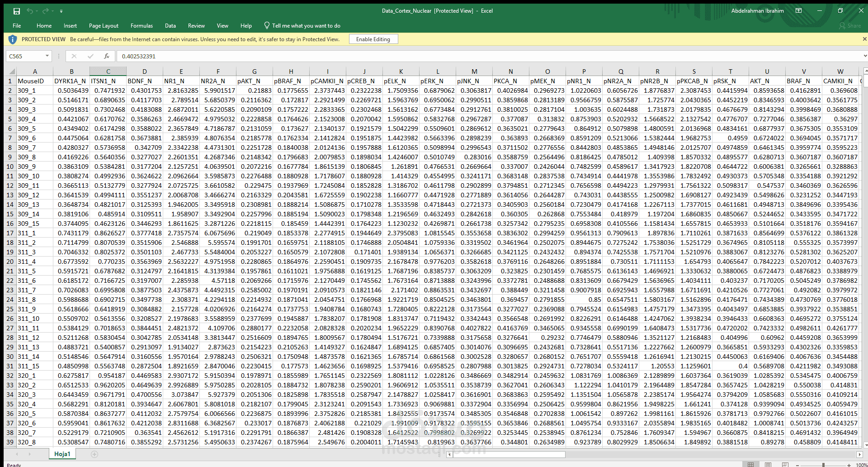Open the Name Box dropdown arrow
The width and height of the screenshot is (868, 467).
[47, 56]
